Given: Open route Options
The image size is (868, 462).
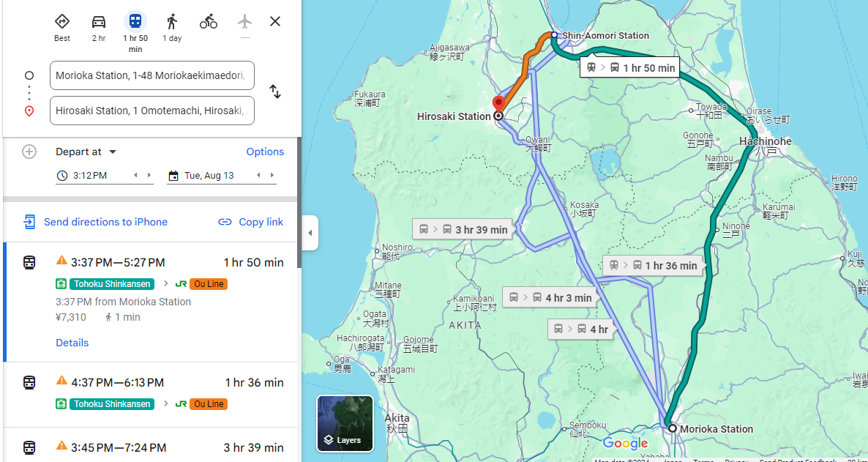Looking at the screenshot, I should (265, 152).
